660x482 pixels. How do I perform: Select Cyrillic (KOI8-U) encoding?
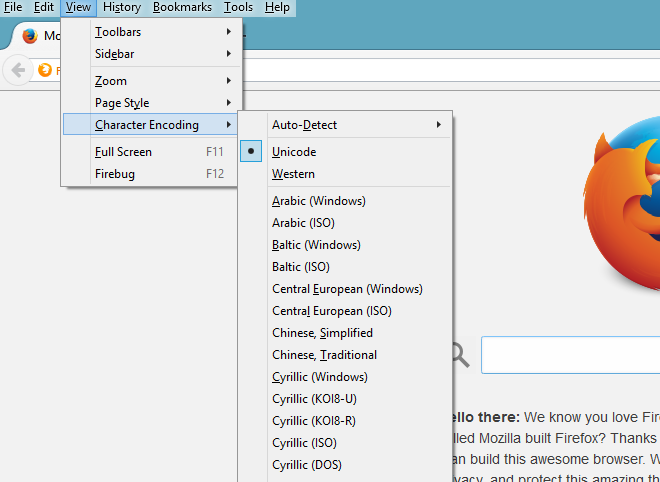[x=345, y=399]
